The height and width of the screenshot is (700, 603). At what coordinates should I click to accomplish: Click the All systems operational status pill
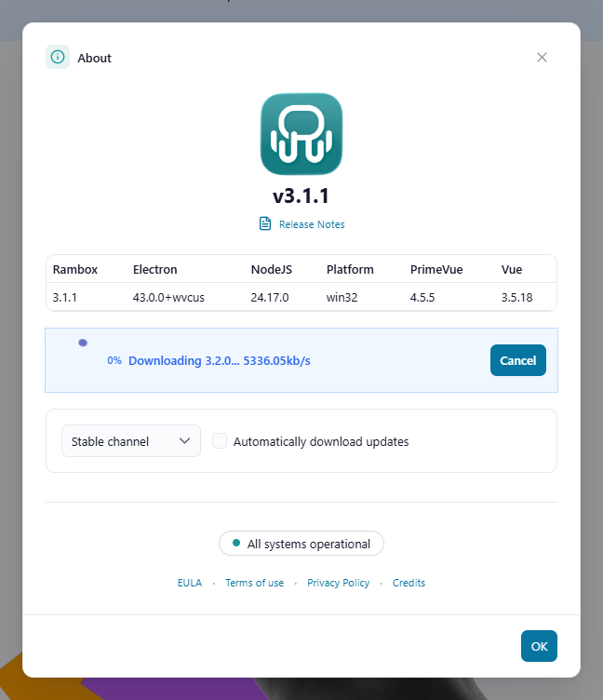click(x=301, y=544)
